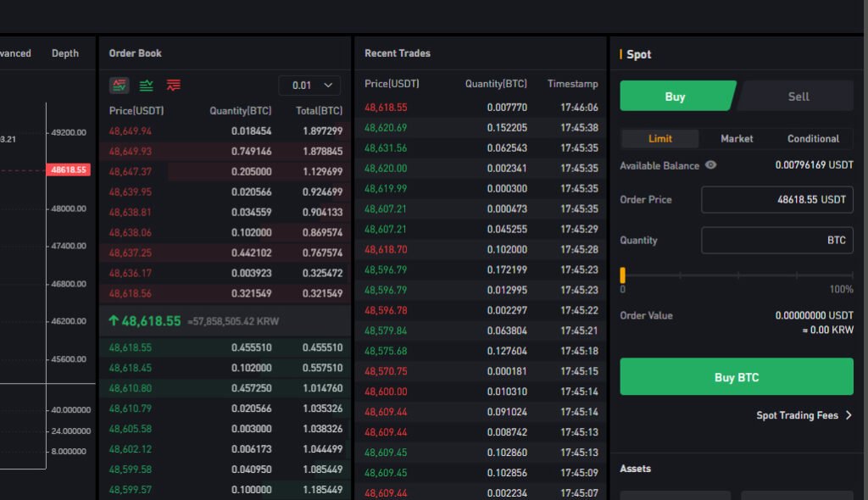
Task: Select bid price 48,618.45 in order book
Action: (130, 368)
